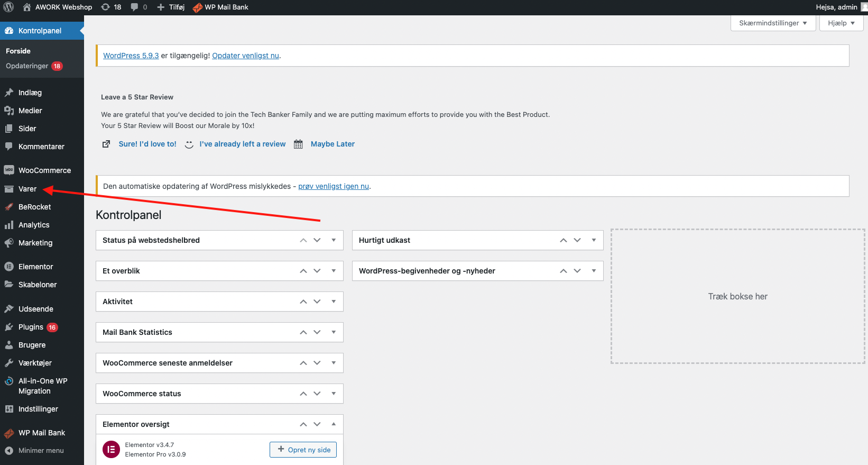Click the Maybe Later link
The width and height of the screenshot is (868, 465).
point(333,144)
